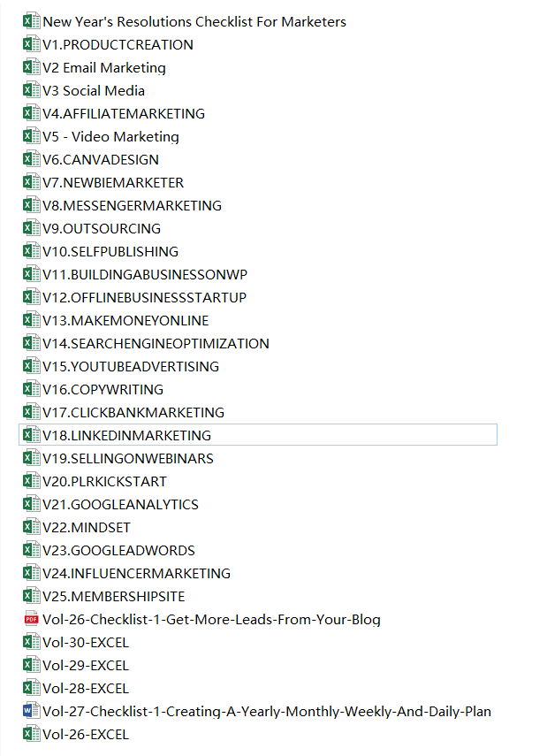Viewport: 547px width, 756px height.
Task: Click PDF icon of Vol-26-Checklist-1 file
Action: tap(31, 619)
